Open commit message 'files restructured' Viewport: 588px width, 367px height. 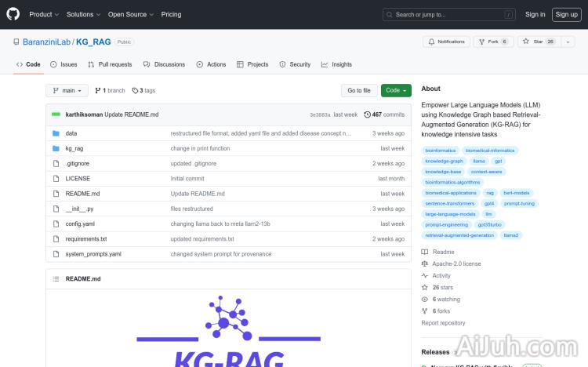(x=191, y=209)
